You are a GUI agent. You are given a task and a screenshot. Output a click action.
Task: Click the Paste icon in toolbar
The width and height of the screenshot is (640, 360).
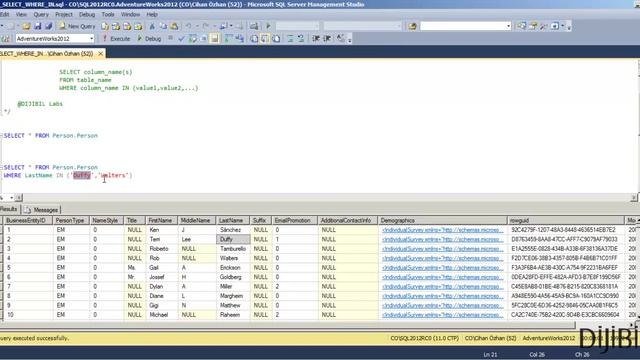pyautogui.click(x=174, y=26)
